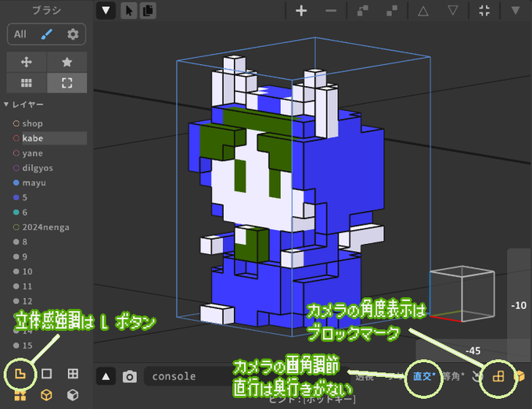Click the blue paintbrush icon
Screen dimensions: 532x409
[x=47, y=34]
